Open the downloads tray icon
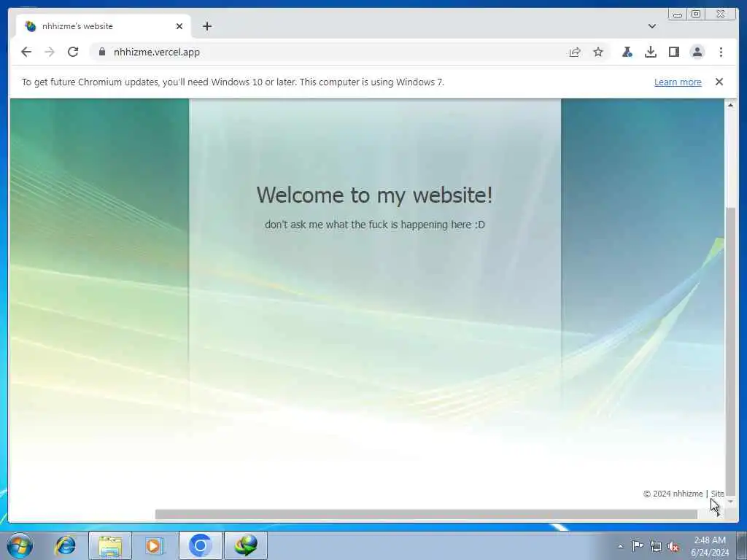747x560 pixels. pos(651,52)
